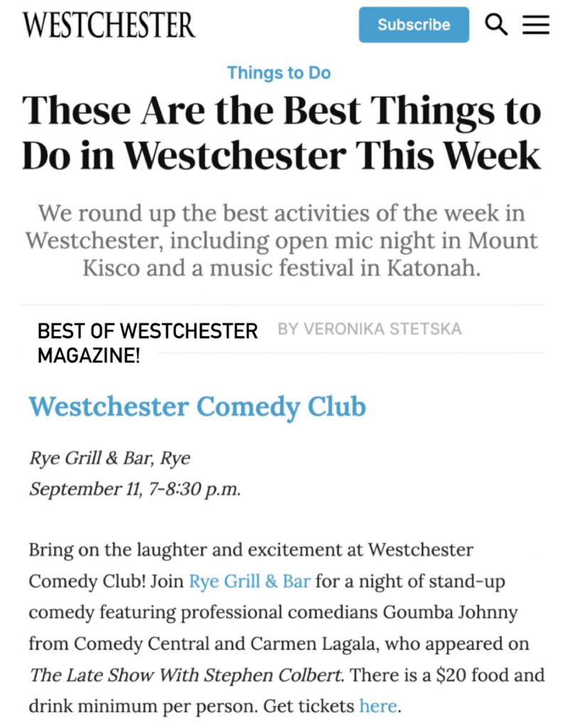Follow the blue Rye Grill & Bar link
The image size is (567, 728).
249,582
